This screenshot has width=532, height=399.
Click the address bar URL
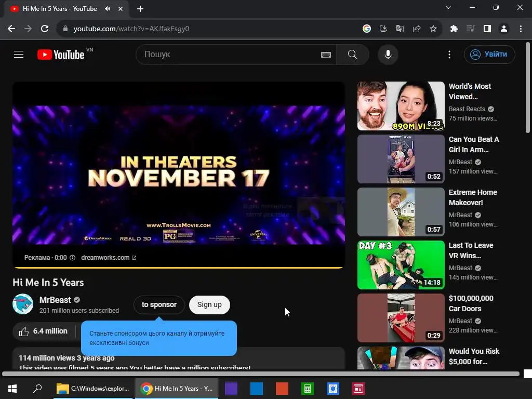point(131,29)
